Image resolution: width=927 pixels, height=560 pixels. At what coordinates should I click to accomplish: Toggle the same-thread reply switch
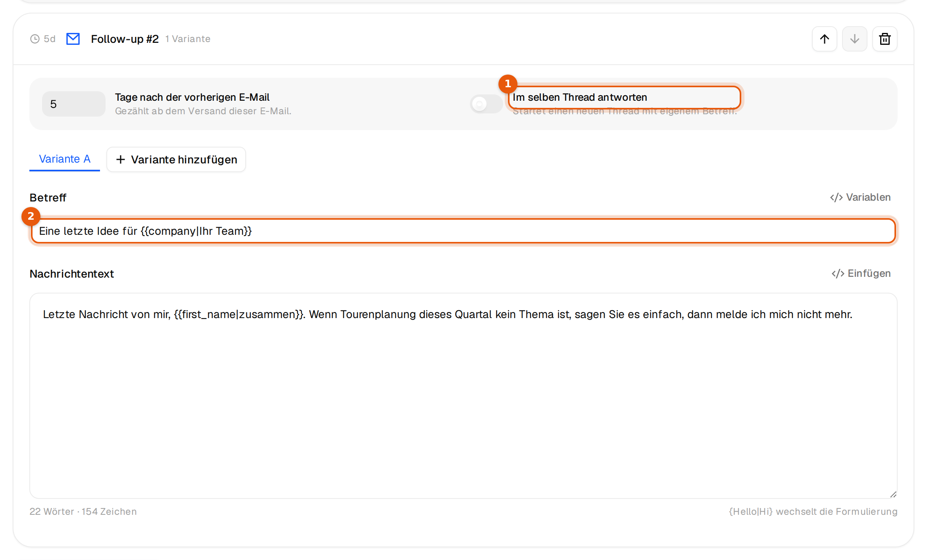486,104
